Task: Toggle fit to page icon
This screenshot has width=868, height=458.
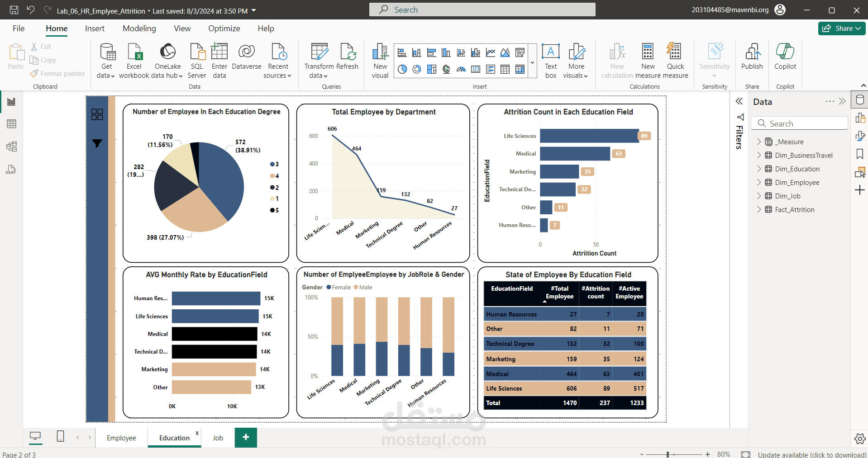Action: pyautogui.click(x=746, y=454)
